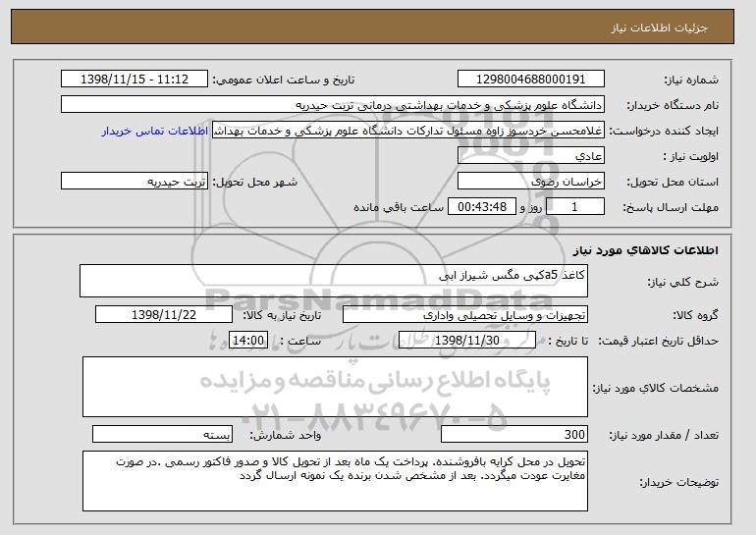Click the label شهر محل تحویل
756x535 pixels.
pos(255,183)
